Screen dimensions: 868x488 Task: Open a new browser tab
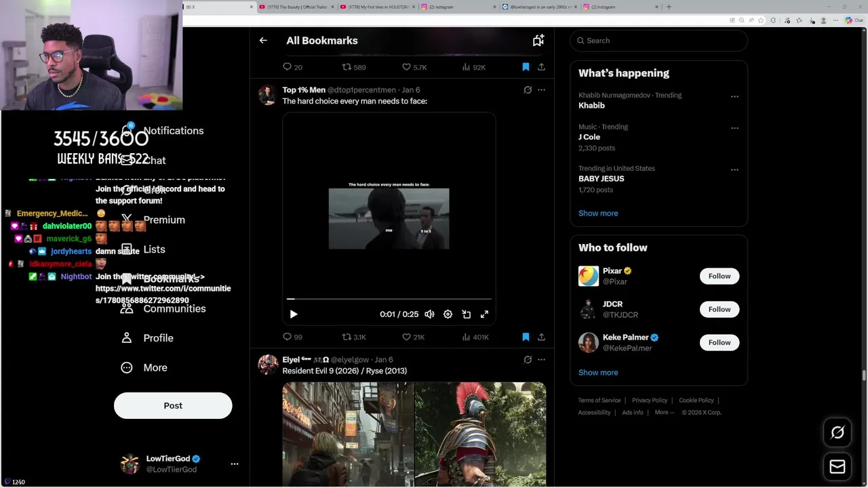pyautogui.click(x=669, y=7)
